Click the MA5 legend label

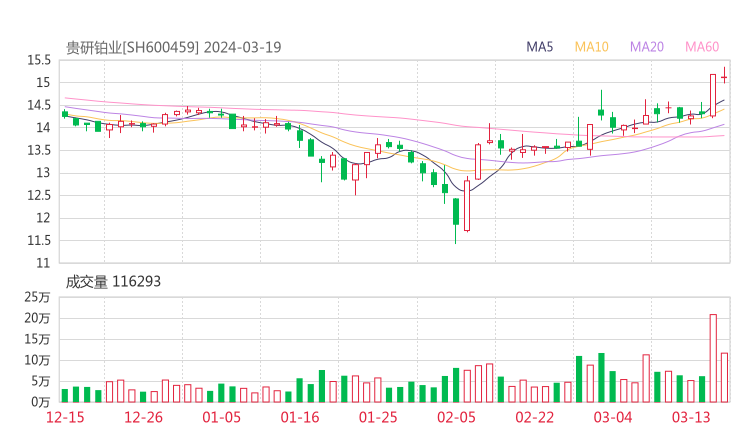tap(539, 47)
